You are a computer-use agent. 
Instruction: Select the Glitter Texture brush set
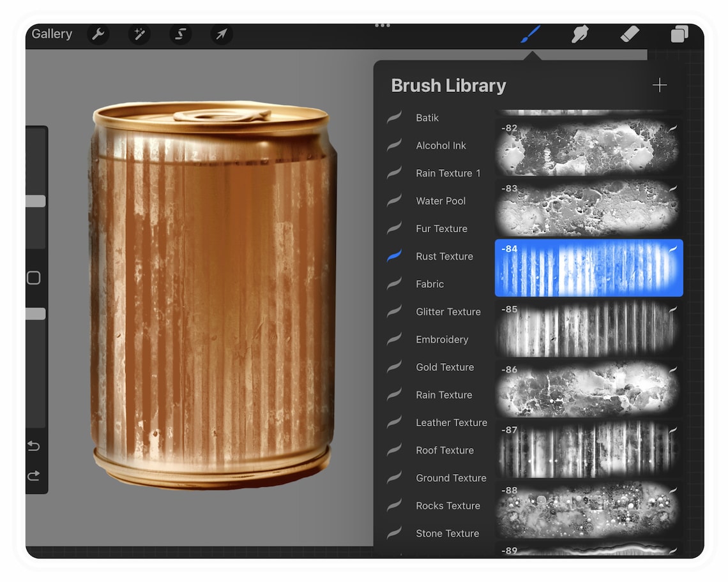[448, 311]
